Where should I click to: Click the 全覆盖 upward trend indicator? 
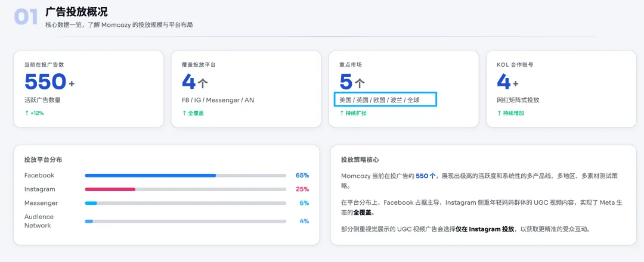coord(193,113)
